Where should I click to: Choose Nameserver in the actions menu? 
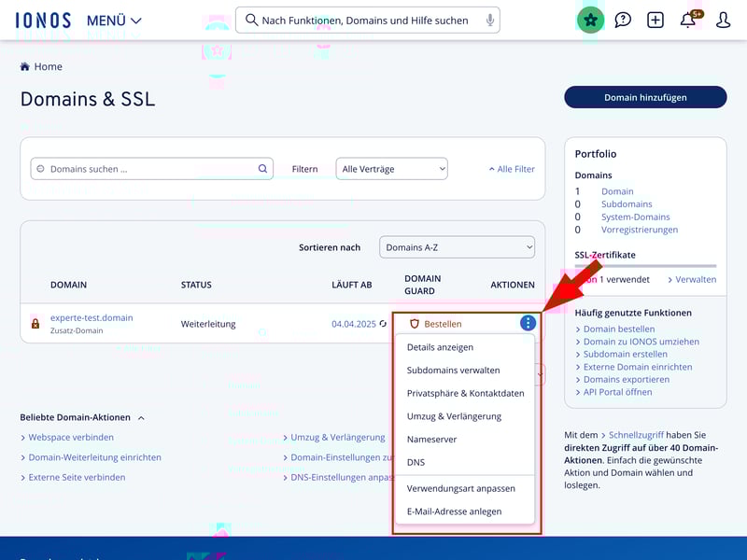coord(431,439)
